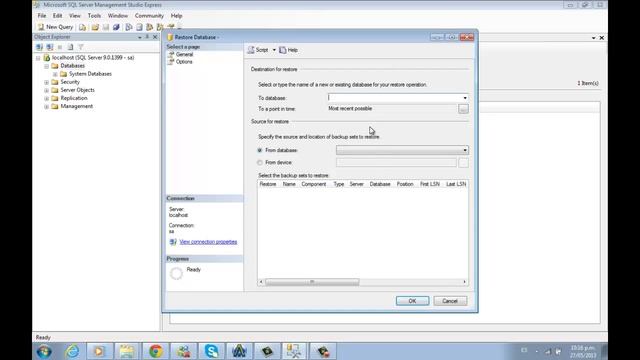This screenshot has height=360, width=640.
Task: Click OK in Restore Database dialog
Action: pos(412,301)
